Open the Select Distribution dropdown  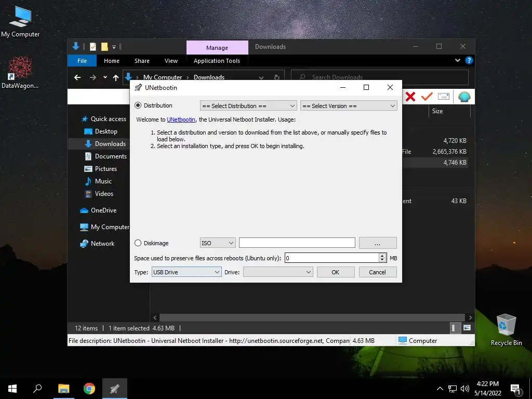[x=248, y=106]
